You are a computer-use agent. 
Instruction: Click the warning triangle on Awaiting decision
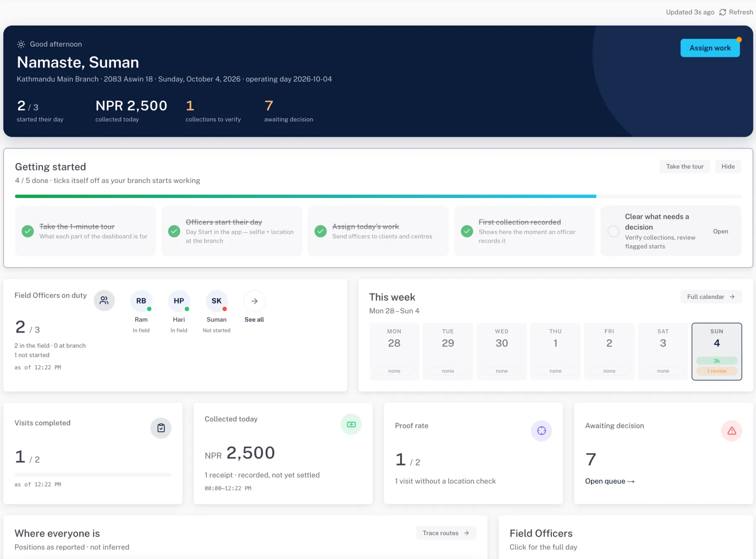click(x=732, y=431)
